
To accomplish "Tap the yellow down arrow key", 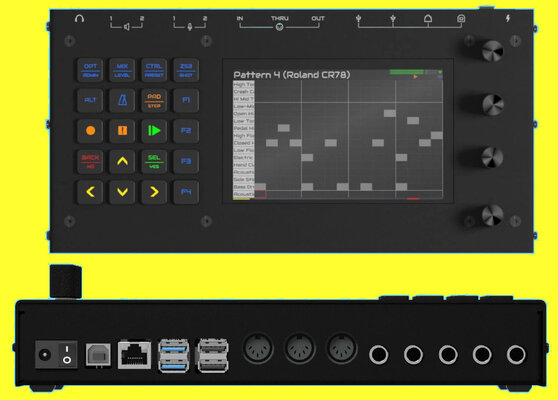I will click(122, 192).
